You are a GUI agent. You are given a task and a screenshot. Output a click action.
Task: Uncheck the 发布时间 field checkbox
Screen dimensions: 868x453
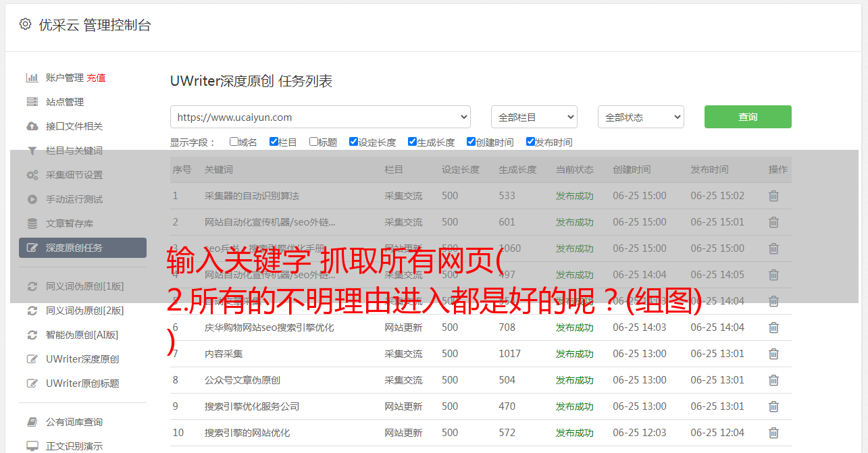pyautogui.click(x=530, y=142)
